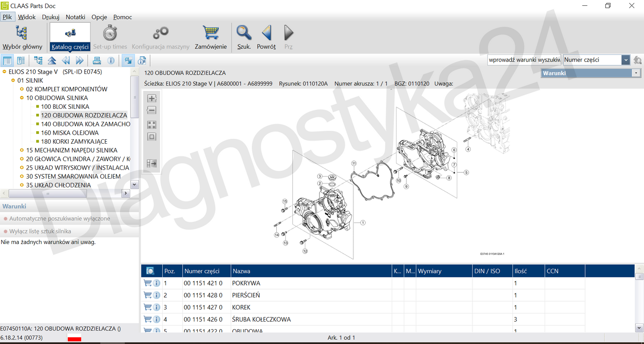This screenshot has height=344, width=644.
Task: Select 100 BLOK SILNIKA tree item
Action: click(x=65, y=107)
